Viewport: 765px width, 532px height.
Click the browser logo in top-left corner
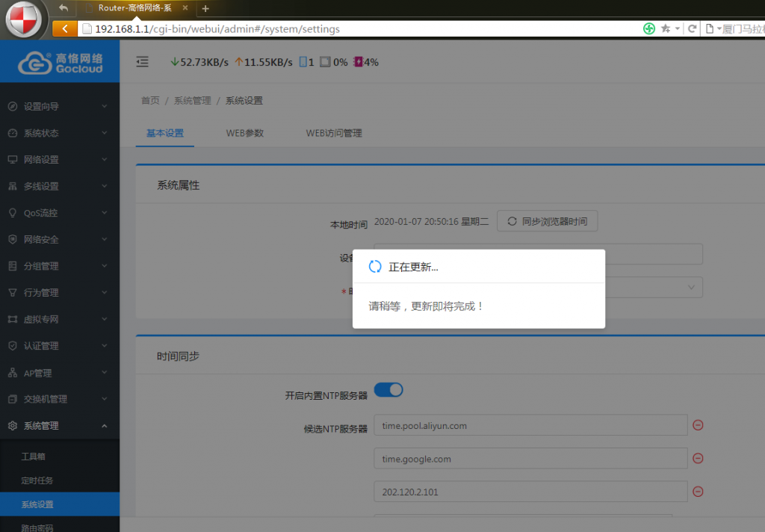(23, 19)
